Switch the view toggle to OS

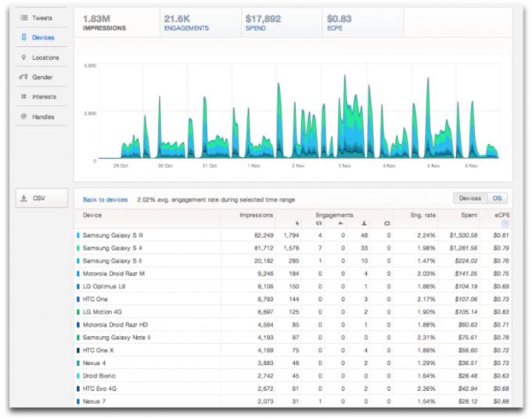point(498,199)
